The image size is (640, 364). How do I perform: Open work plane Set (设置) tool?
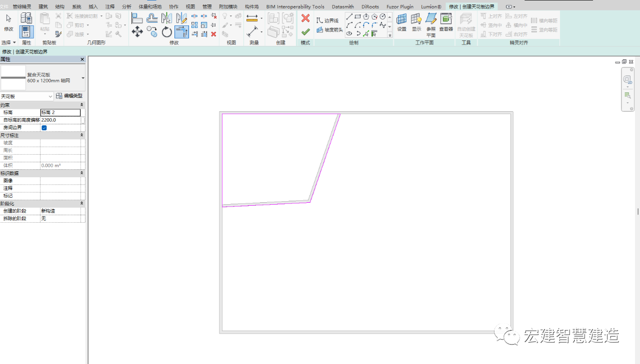coord(401,23)
